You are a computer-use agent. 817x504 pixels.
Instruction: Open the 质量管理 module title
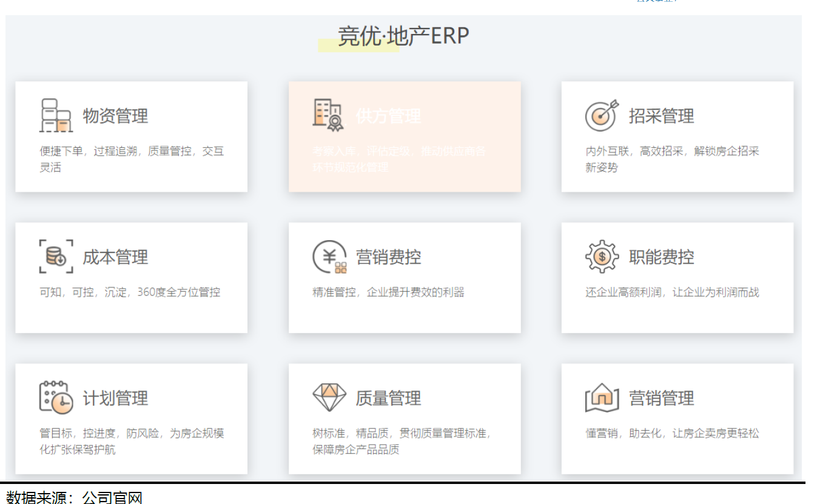tap(388, 398)
